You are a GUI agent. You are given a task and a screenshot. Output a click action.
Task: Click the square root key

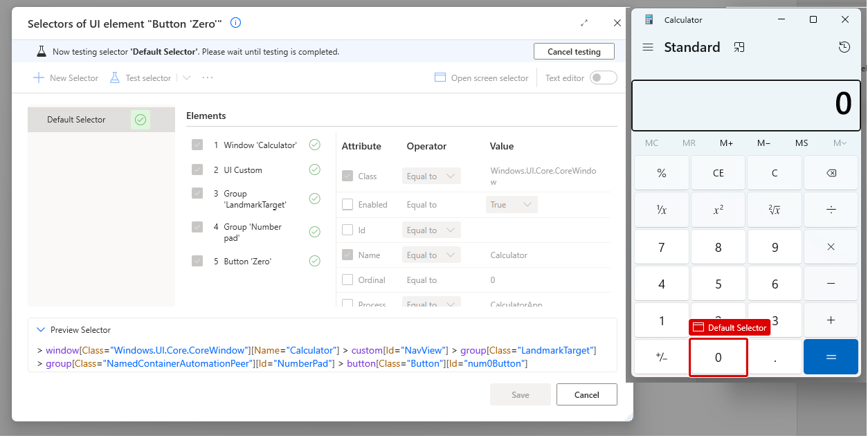pos(775,210)
